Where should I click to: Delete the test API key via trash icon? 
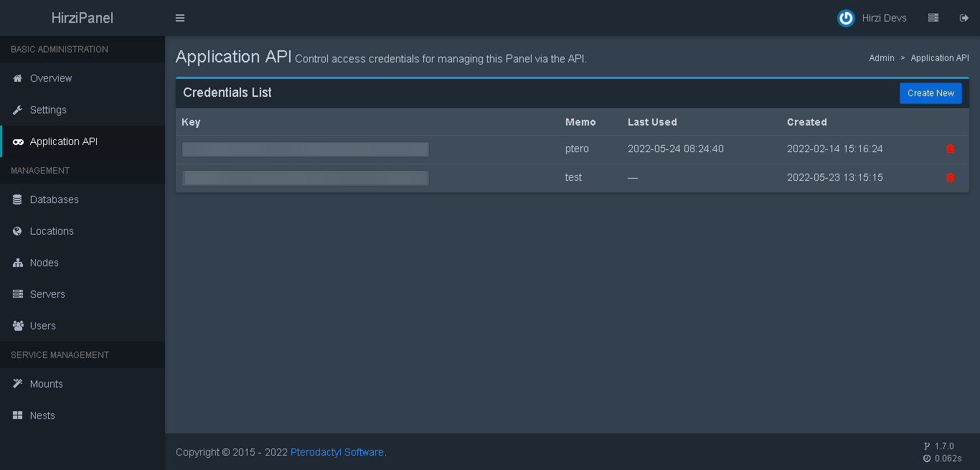(x=950, y=177)
